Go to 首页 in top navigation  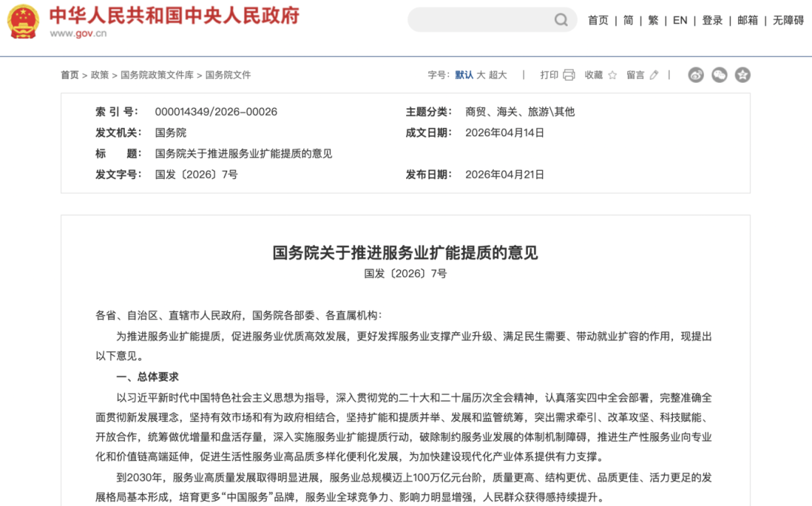pyautogui.click(x=598, y=20)
